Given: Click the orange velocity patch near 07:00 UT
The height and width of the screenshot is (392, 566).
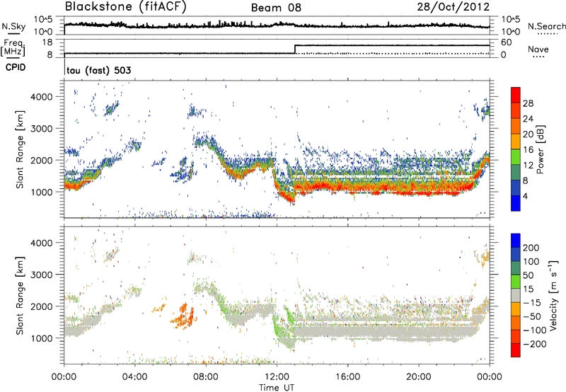Looking at the screenshot, I should coord(183,316).
